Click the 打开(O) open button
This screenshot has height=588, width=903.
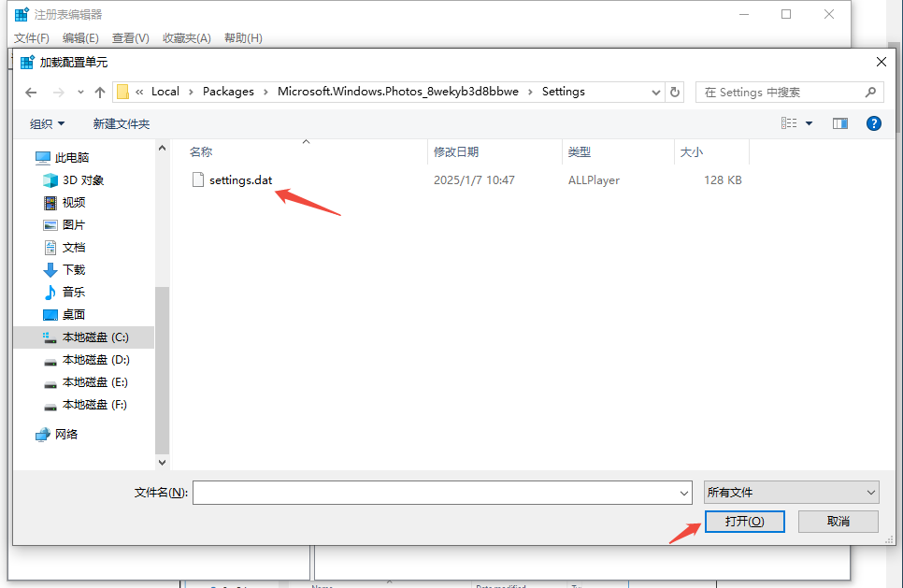click(x=744, y=522)
